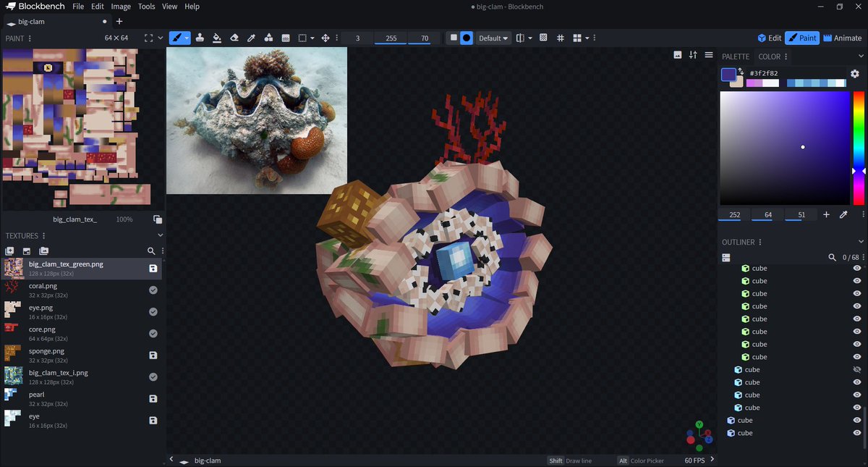Switch to the PALETTE tab

[736, 56]
